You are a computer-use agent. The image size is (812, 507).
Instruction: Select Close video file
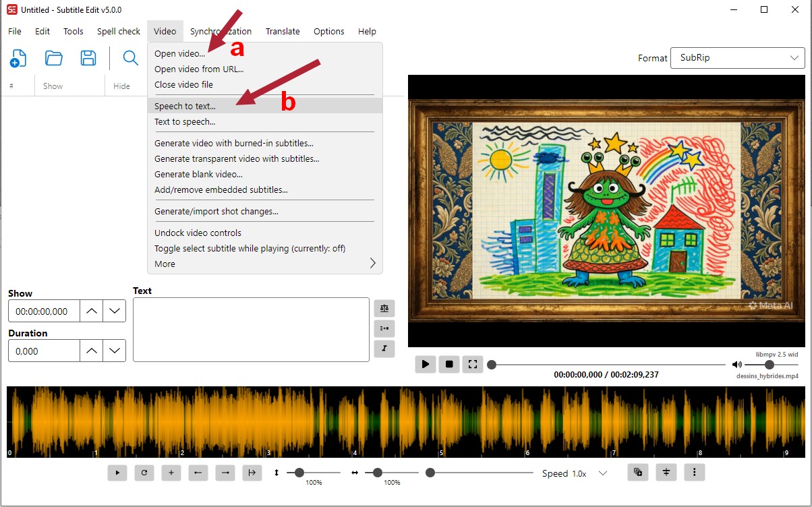click(264, 84)
